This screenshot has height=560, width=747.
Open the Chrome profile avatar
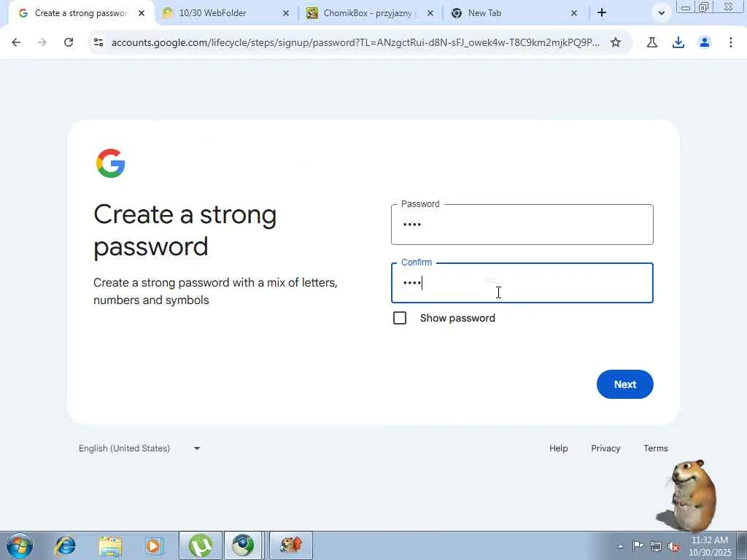(705, 42)
